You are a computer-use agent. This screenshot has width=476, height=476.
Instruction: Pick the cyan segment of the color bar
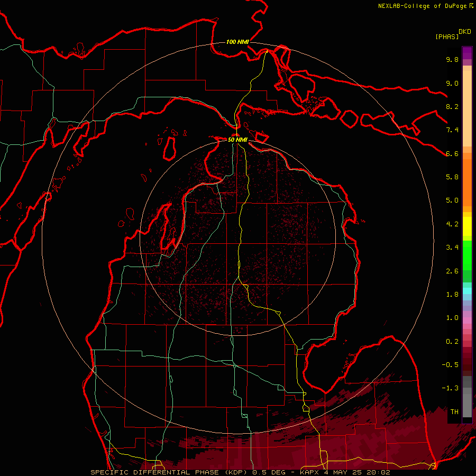pyautogui.click(x=467, y=290)
